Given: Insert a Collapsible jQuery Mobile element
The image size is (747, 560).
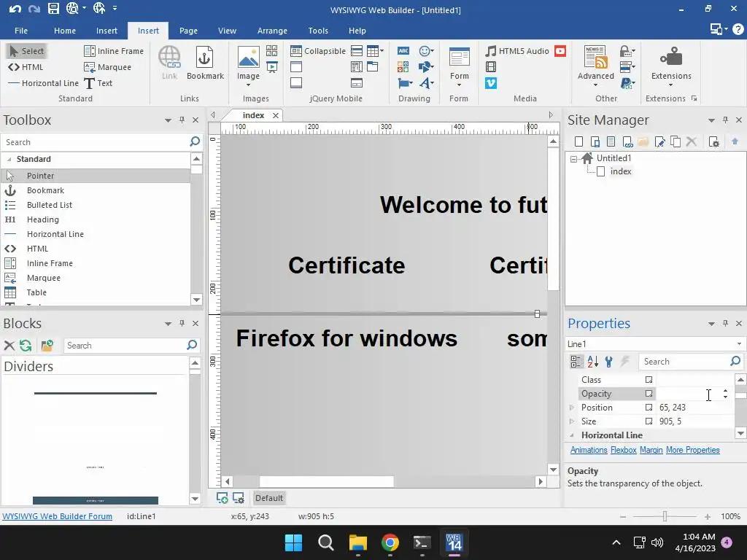Looking at the screenshot, I should [318, 51].
